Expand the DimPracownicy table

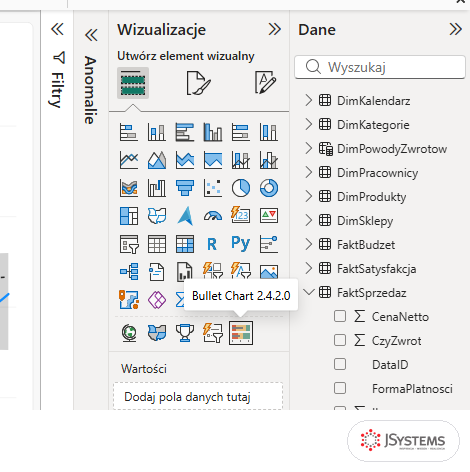309,172
